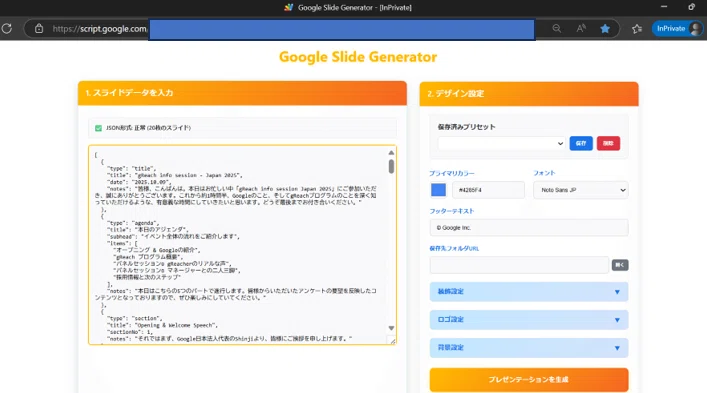Click the saved presets label text

coord(466,127)
